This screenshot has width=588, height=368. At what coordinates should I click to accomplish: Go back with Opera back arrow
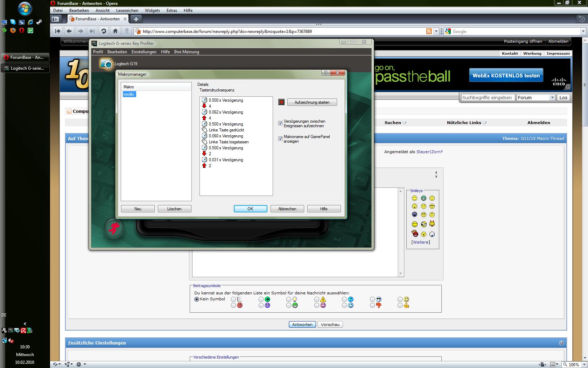(69, 31)
